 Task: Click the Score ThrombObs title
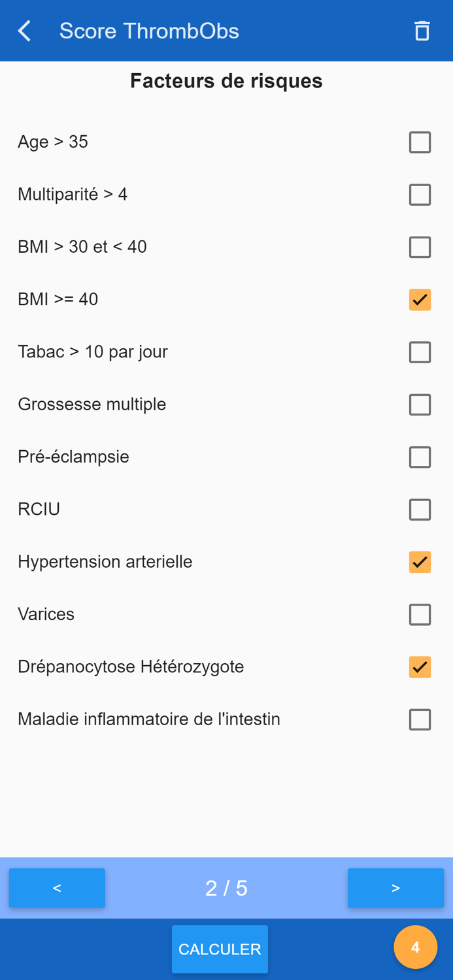[149, 31]
